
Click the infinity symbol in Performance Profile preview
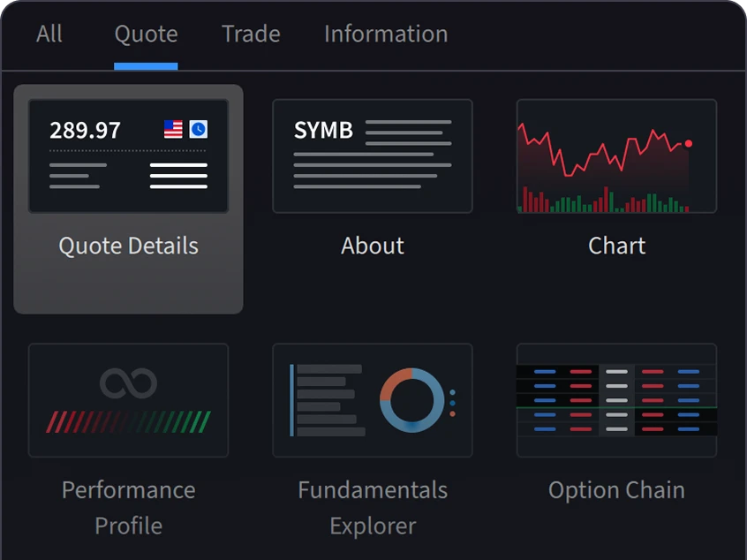click(128, 383)
